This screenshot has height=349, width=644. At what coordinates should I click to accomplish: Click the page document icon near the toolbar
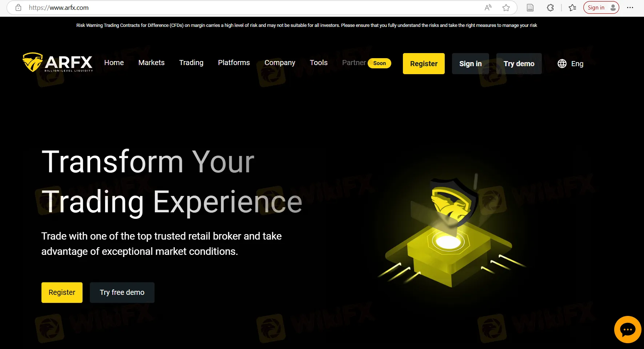coord(530,7)
